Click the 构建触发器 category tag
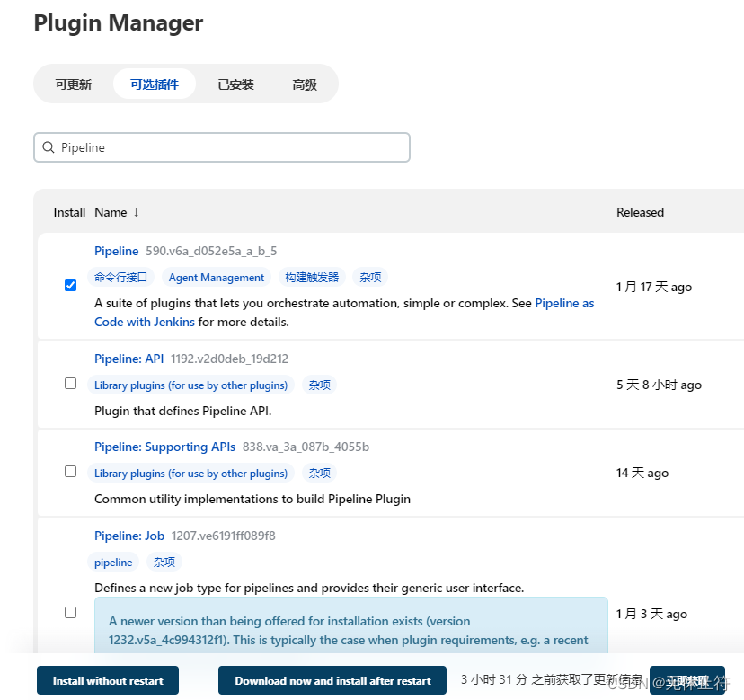 pos(312,277)
